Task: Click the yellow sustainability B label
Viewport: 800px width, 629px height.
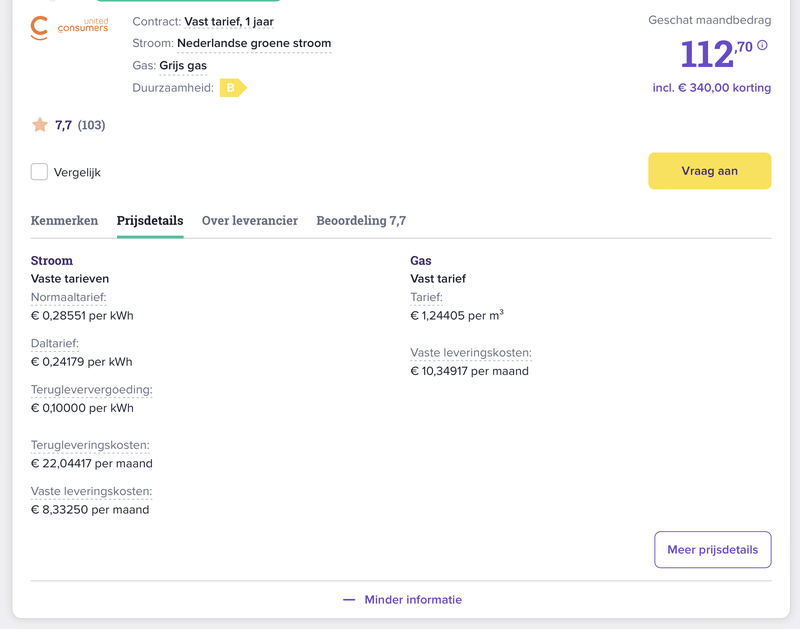Action: [x=232, y=88]
